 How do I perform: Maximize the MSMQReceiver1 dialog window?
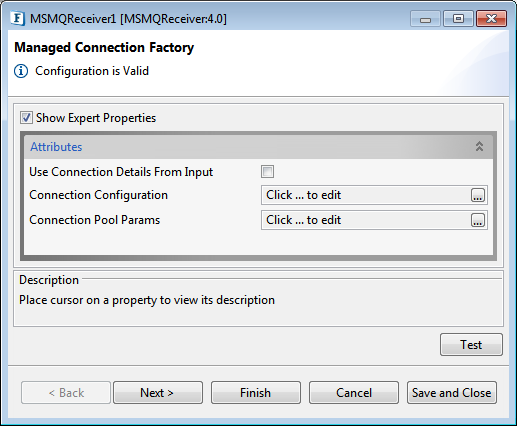click(458, 19)
